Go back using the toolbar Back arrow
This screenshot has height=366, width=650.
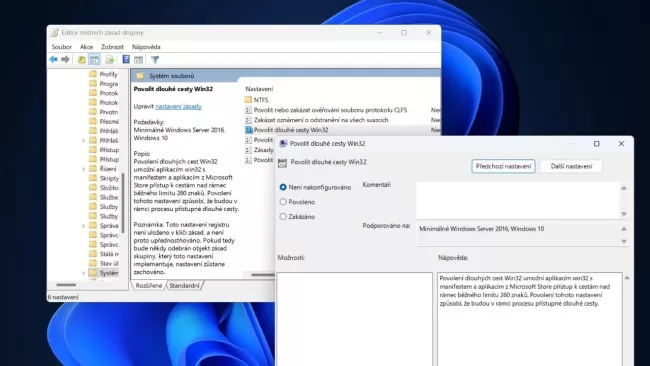click(x=53, y=60)
